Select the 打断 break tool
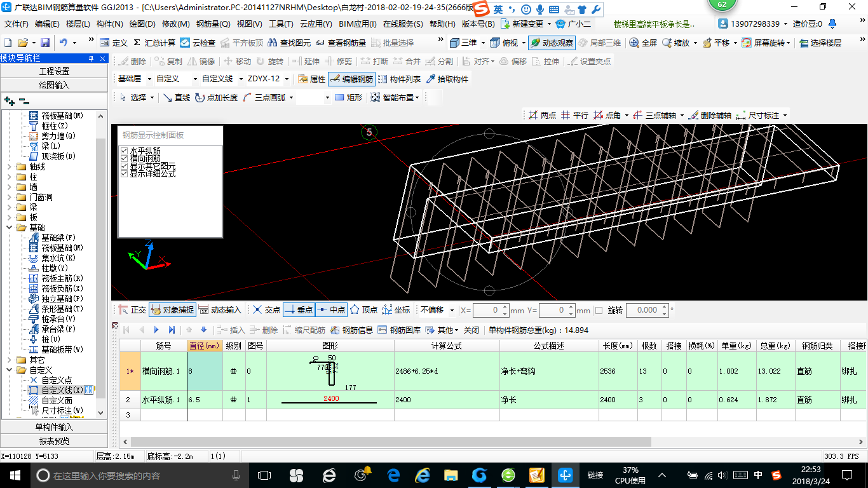This screenshot has width=868, height=488. [375, 62]
